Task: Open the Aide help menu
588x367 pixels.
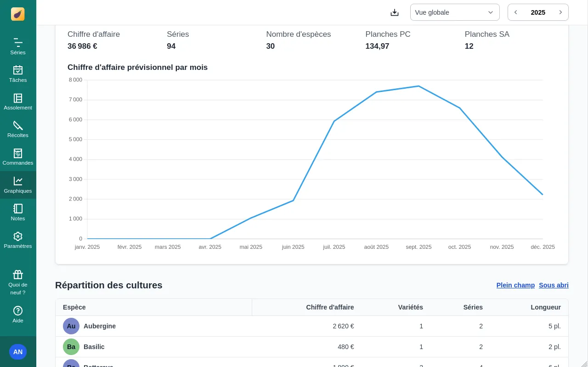Action: pyautogui.click(x=18, y=315)
